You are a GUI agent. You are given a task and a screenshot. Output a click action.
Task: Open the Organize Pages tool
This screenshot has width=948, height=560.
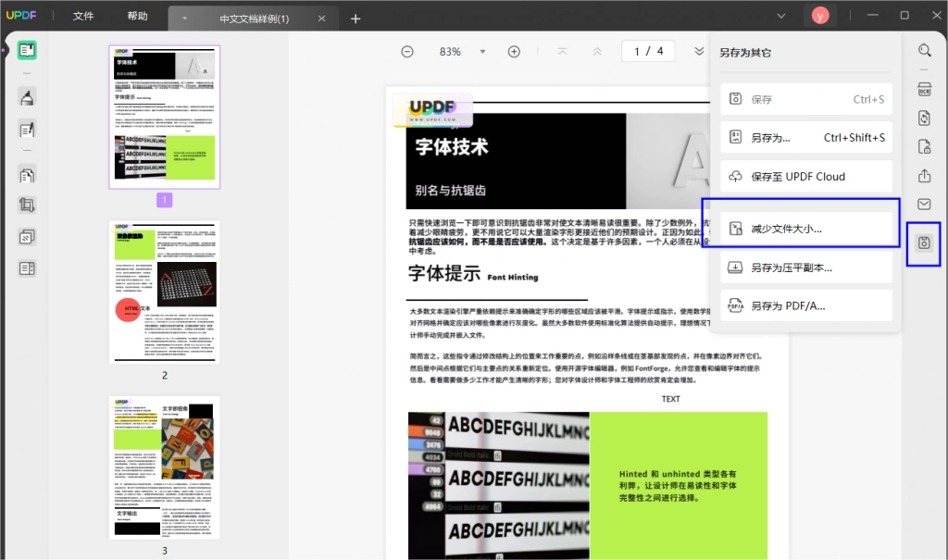tap(27, 176)
